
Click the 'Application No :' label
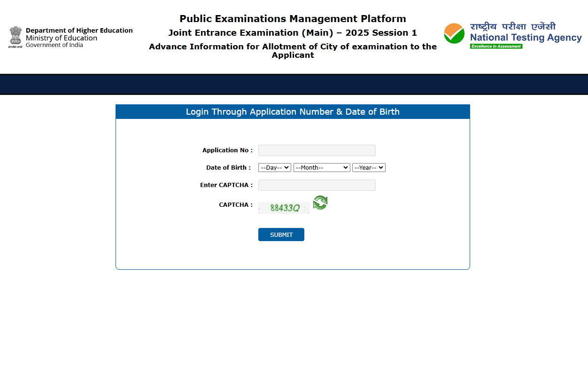227,150
